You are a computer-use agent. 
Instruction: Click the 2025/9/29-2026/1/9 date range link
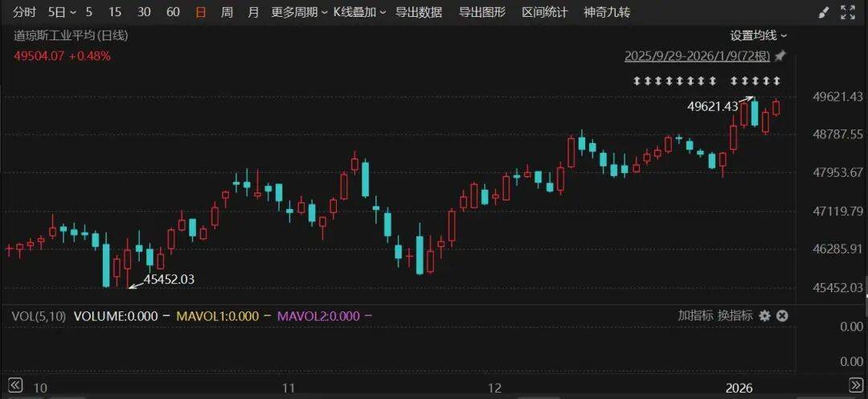coord(697,56)
